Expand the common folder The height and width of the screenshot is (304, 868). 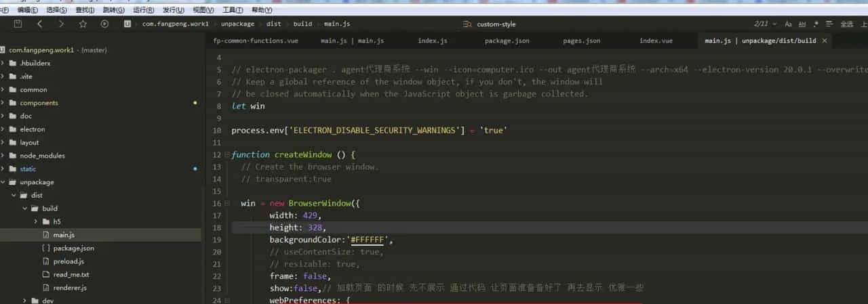click(x=3, y=89)
